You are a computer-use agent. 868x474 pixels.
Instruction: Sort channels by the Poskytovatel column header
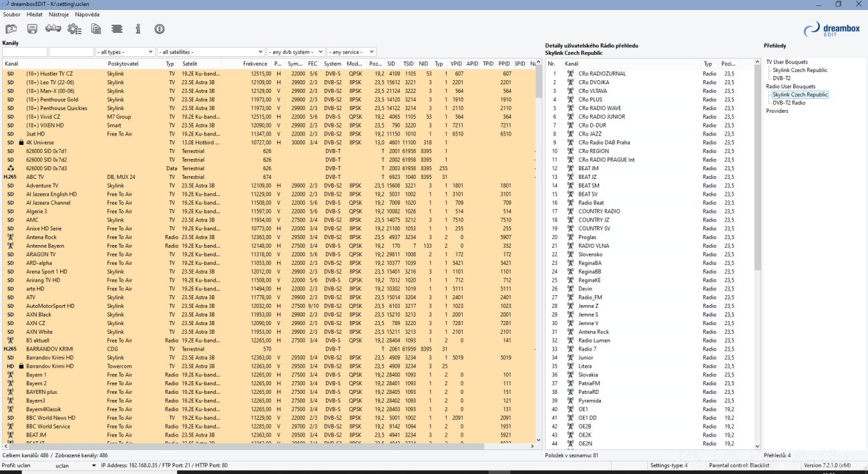click(x=124, y=64)
